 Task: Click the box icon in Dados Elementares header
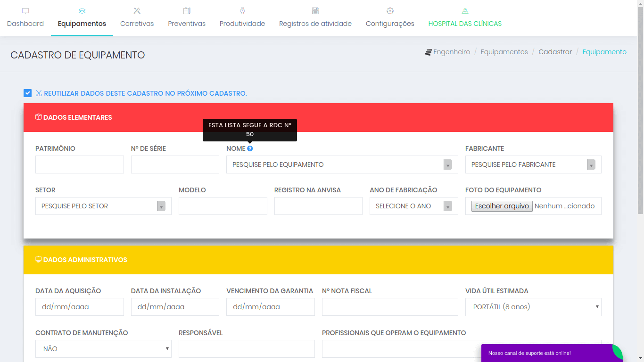click(x=39, y=117)
